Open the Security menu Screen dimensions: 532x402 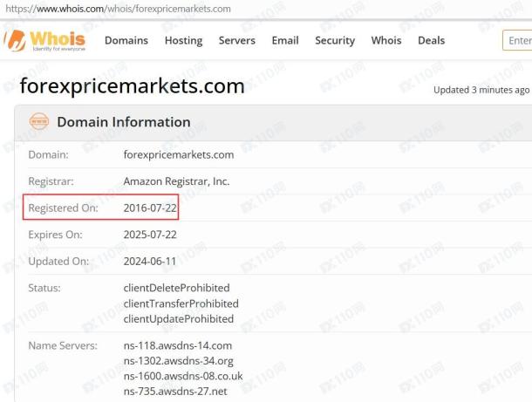point(335,40)
